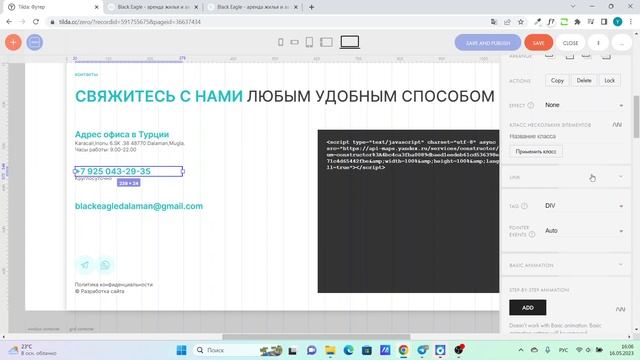
Task: Show the Effect help tooltip icon
Action: pos(531,105)
